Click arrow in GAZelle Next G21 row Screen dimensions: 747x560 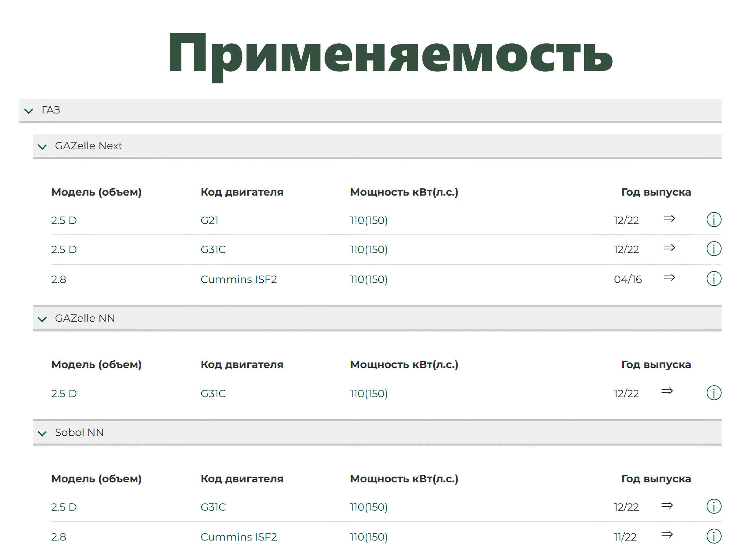pos(669,218)
